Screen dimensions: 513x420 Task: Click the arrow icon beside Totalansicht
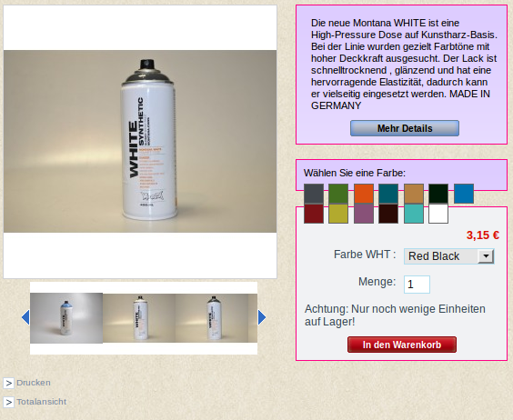click(x=8, y=402)
